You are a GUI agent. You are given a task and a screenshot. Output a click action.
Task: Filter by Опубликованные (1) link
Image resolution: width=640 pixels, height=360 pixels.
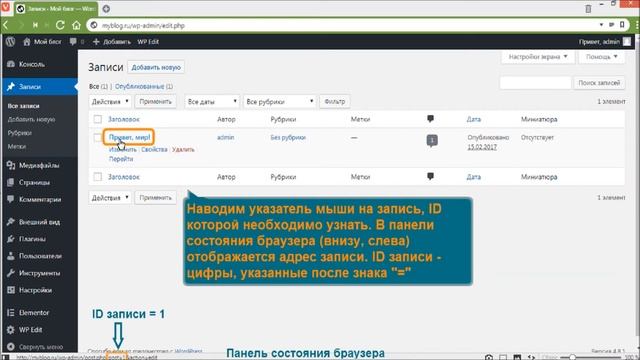(144, 87)
